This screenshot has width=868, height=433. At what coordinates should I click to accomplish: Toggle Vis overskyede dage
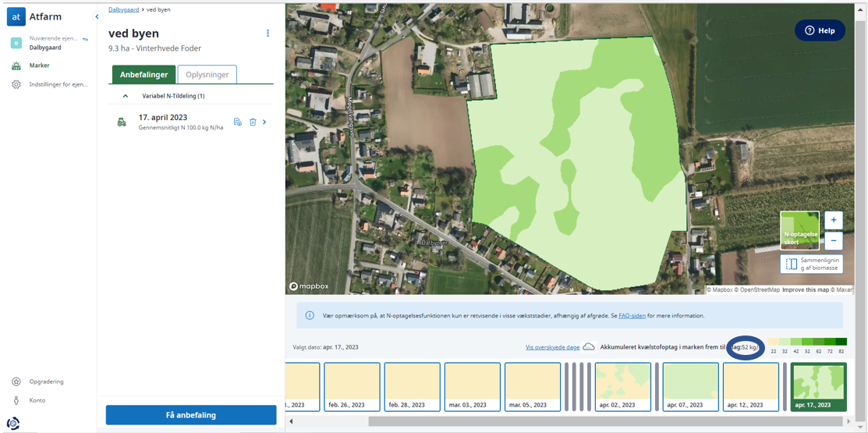pyautogui.click(x=552, y=347)
